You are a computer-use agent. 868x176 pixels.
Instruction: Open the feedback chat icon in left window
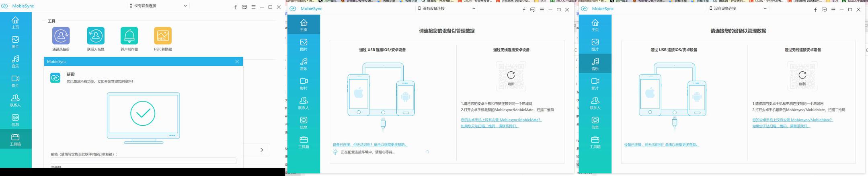(244, 7)
